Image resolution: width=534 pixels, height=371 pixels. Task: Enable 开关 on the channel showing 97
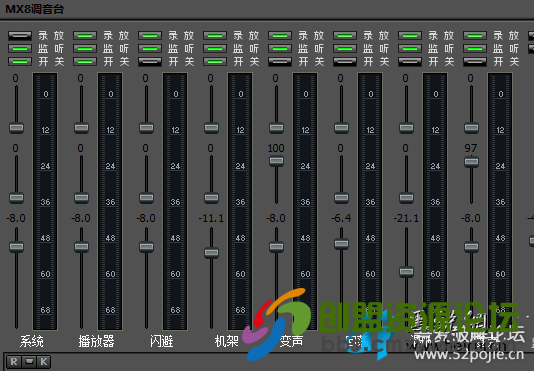point(475,61)
